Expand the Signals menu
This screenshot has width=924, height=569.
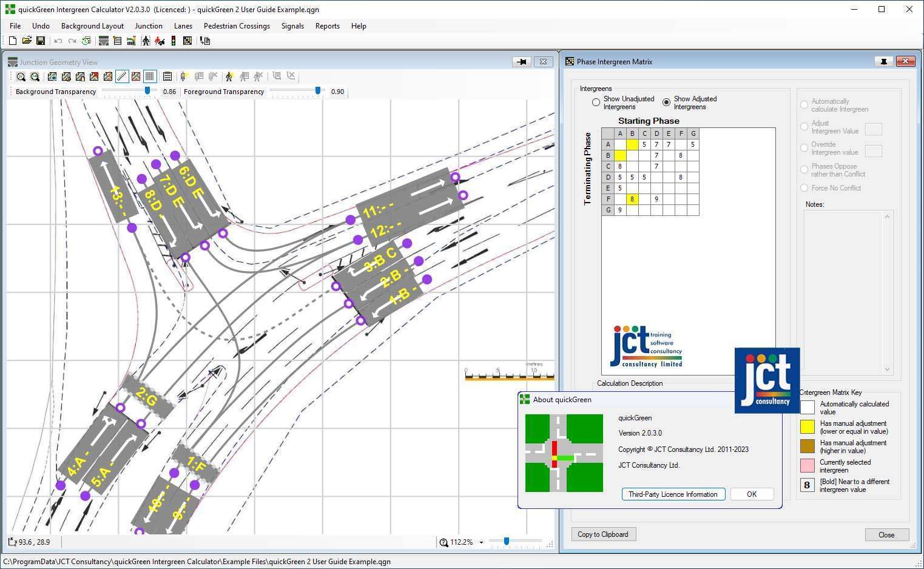[x=292, y=26]
